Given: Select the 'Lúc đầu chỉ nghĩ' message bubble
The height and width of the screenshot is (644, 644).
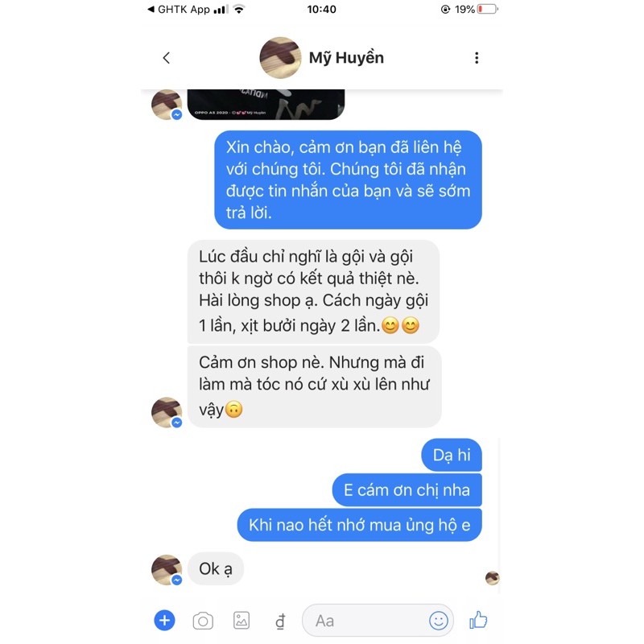Looking at the screenshot, I should click(x=313, y=291).
